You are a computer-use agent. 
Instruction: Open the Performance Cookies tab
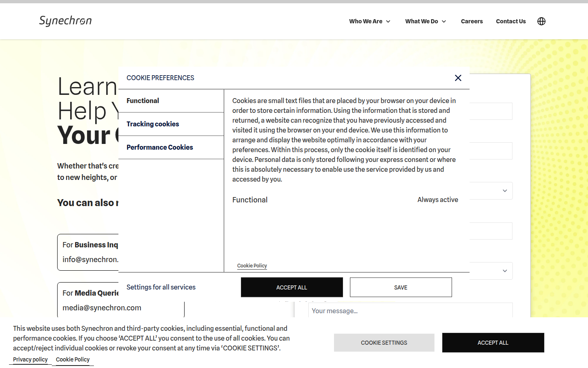(x=160, y=147)
